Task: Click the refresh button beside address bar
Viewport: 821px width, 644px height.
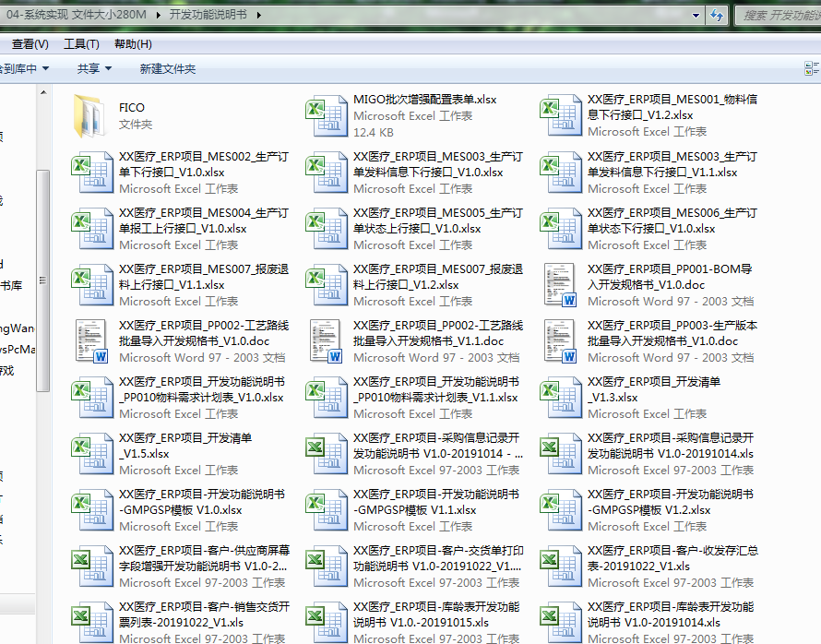Action: [716, 16]
